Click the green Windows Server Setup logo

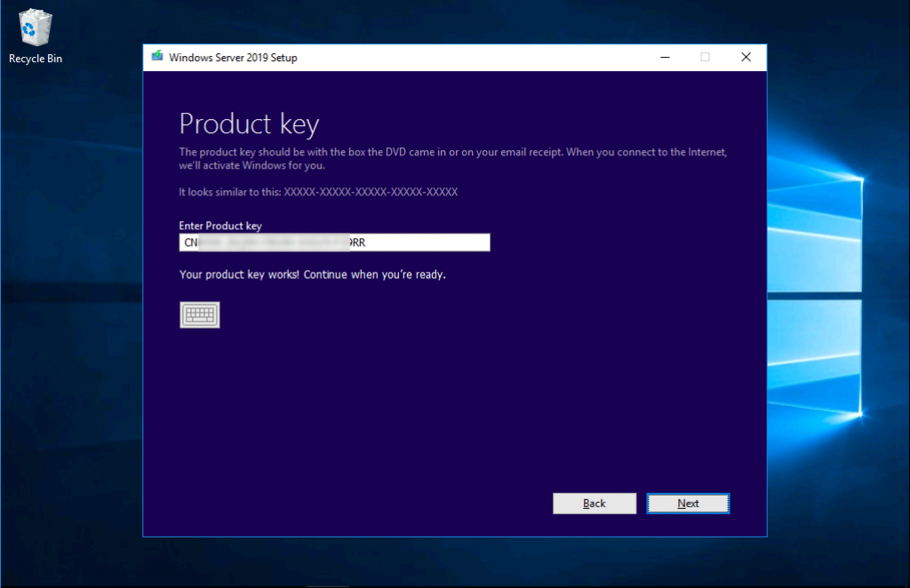[x=157, y=57]
